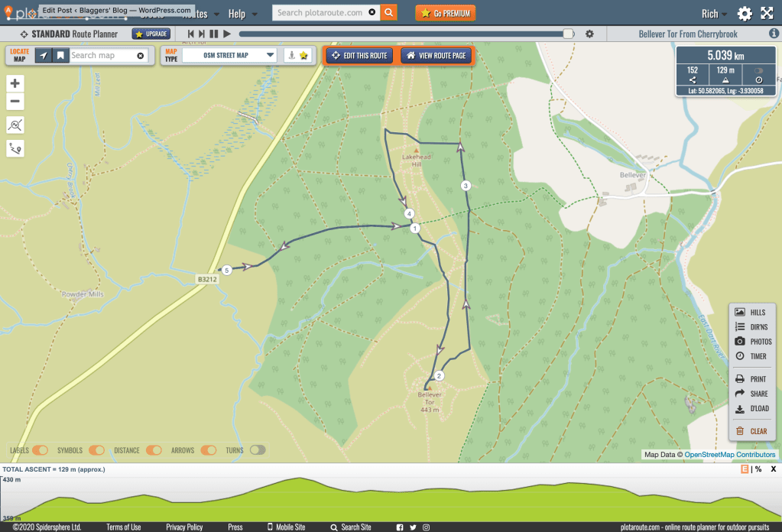This screenshot has height=532, width=782.
Task: Zoom out of the map
Action: [15, 102]
